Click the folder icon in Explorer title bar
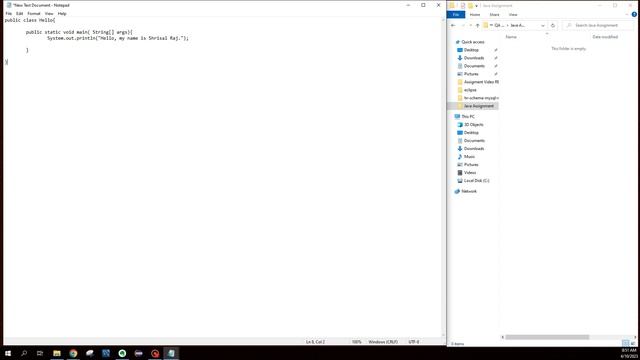Screen dimensions: 640x360 click(452, 6)
